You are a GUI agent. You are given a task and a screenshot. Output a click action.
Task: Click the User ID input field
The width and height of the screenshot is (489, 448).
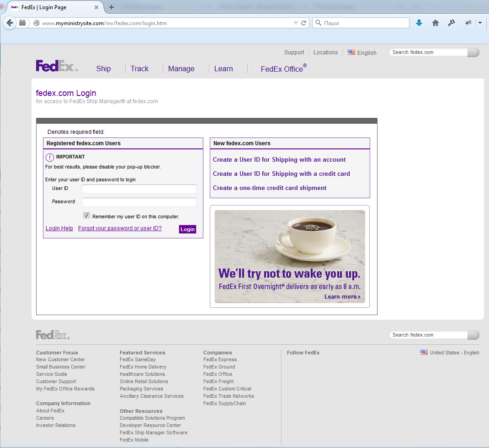139,189
